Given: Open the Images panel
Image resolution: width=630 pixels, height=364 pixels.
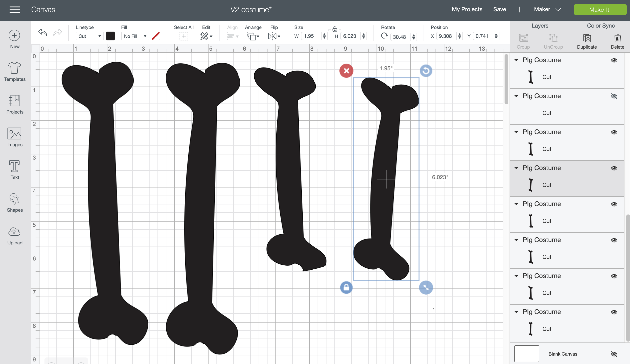Looking at the screenshot, I should (15, 137).
